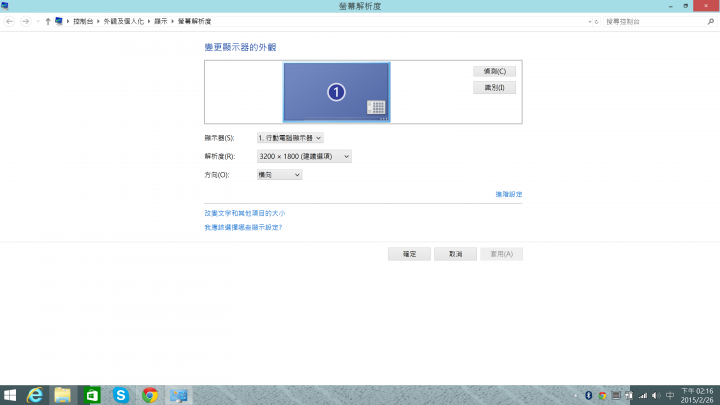Click the 識別(I) identify button
The width and height of the screenshot is (720, 405).
click(x=495, y=88)
